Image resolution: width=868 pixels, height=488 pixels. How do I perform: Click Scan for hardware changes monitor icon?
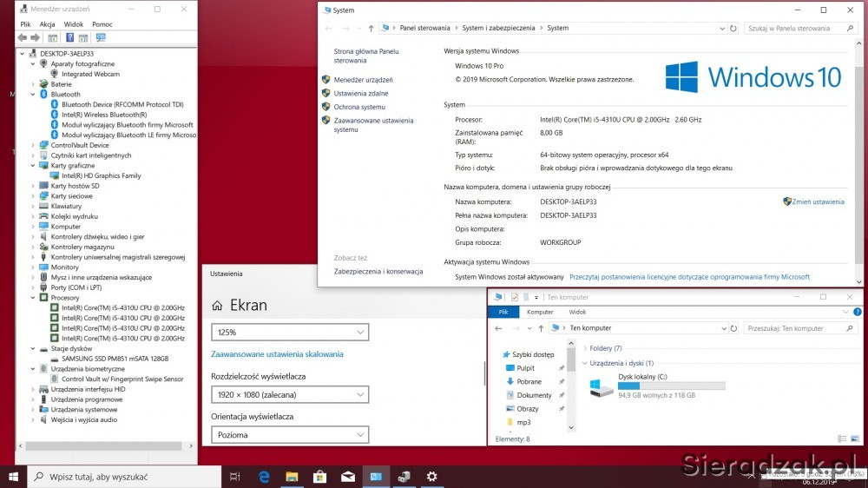pos(101,37)
